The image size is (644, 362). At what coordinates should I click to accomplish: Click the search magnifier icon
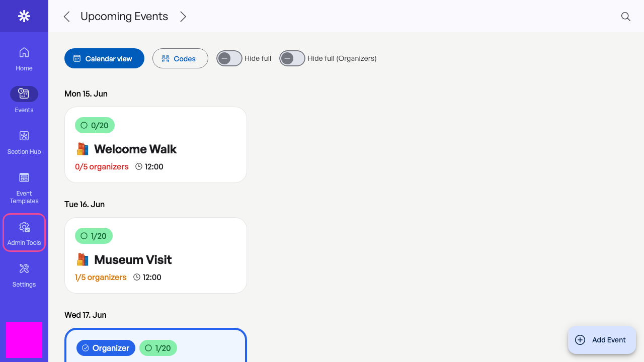[626, 17]
